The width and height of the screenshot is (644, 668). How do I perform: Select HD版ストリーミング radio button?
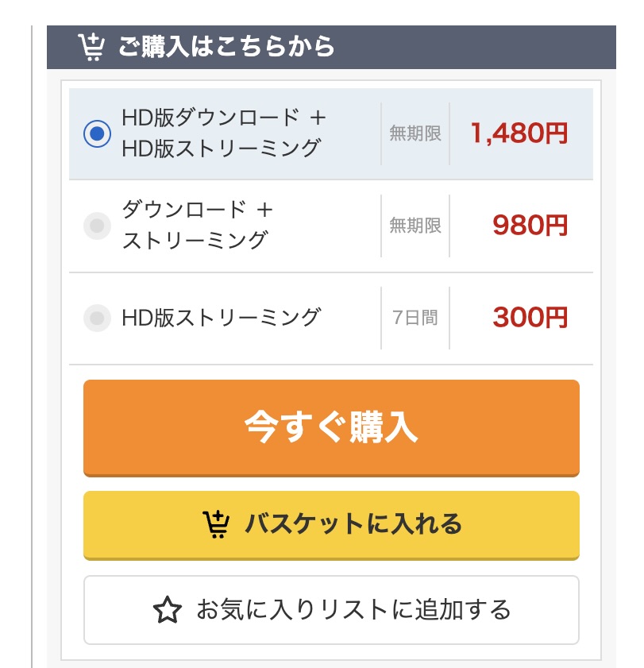[97, 318]
